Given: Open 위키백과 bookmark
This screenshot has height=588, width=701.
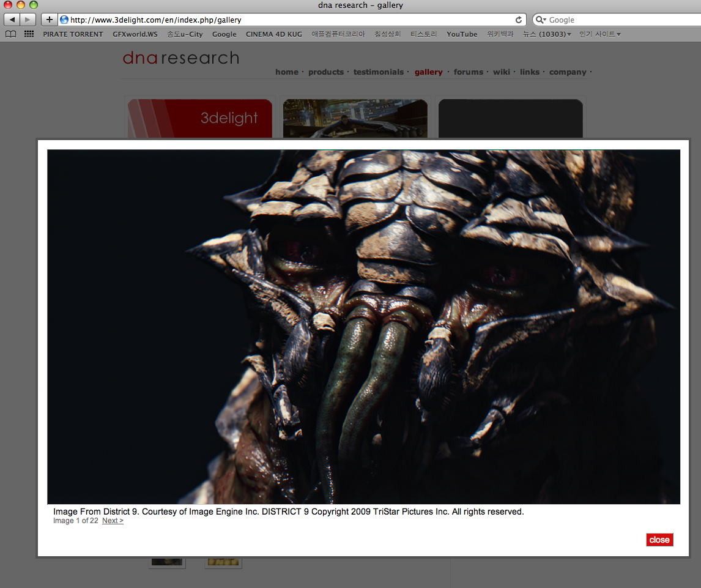Looking at the screenshot, I should coord(500,34).
